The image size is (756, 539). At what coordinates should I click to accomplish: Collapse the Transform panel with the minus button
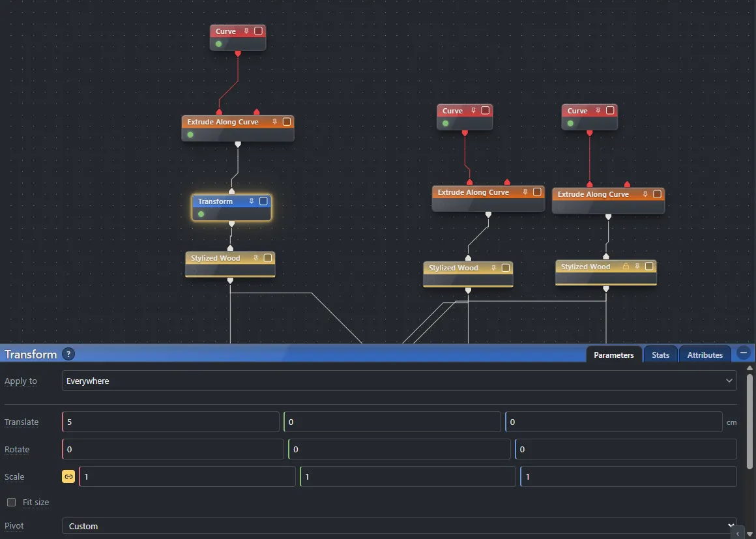click(744, 353)
